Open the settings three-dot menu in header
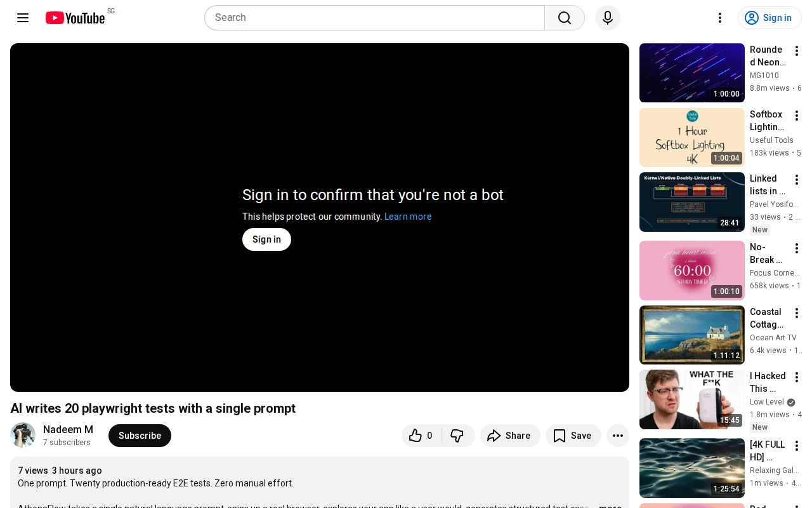Image resolution: width=812 pixels, height=508 pixels. 720,18
